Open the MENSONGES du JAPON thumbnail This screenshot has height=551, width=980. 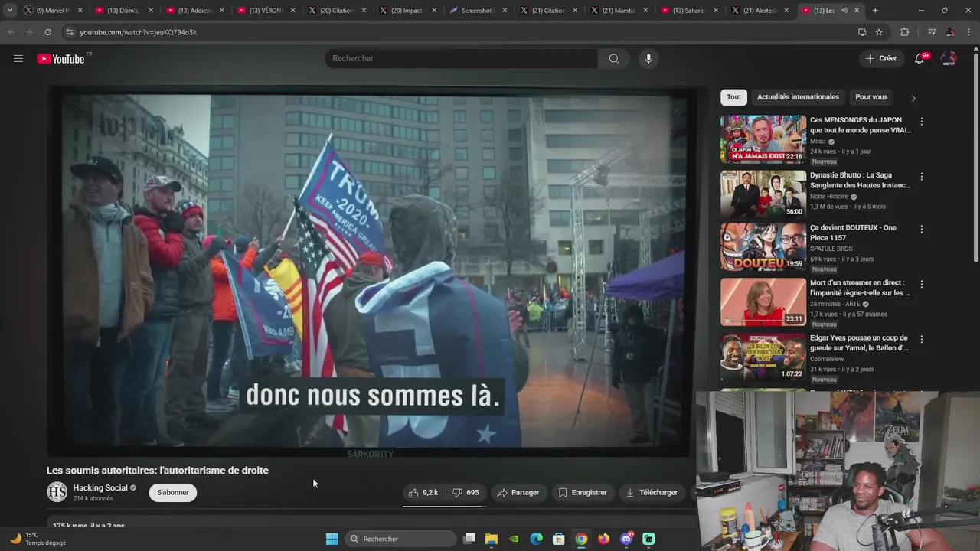pos(763,139)
